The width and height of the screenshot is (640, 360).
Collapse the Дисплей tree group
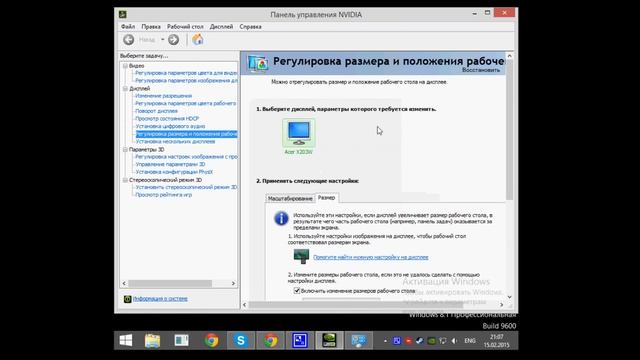point(125,89)
